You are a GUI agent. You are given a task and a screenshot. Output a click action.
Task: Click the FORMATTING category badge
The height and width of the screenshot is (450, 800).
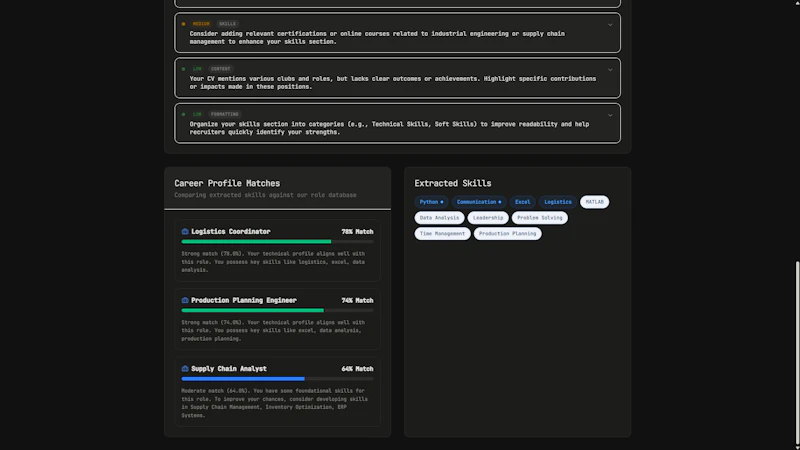click(x=224, y=114)
